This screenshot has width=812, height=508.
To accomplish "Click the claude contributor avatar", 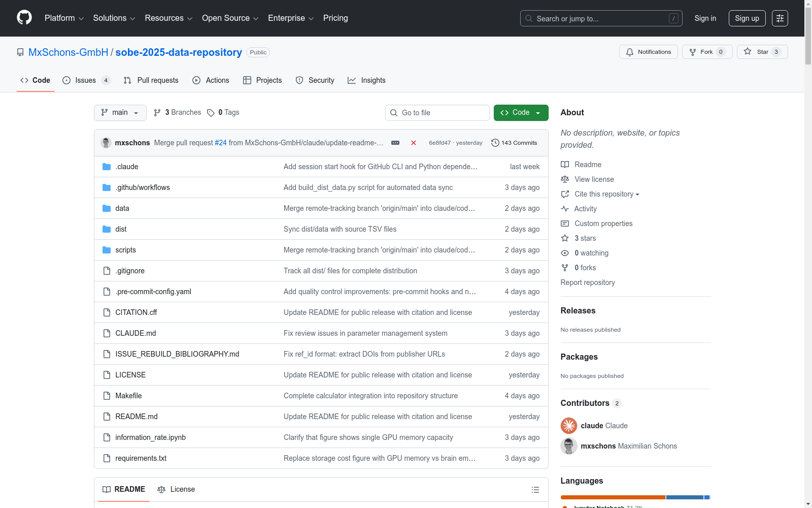I will [x=569, y=426].
